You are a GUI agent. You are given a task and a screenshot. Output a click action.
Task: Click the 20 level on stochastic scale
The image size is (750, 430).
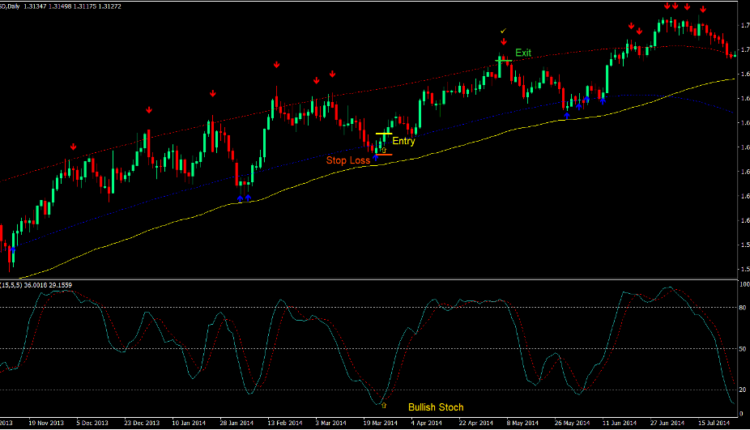(742, 389)
